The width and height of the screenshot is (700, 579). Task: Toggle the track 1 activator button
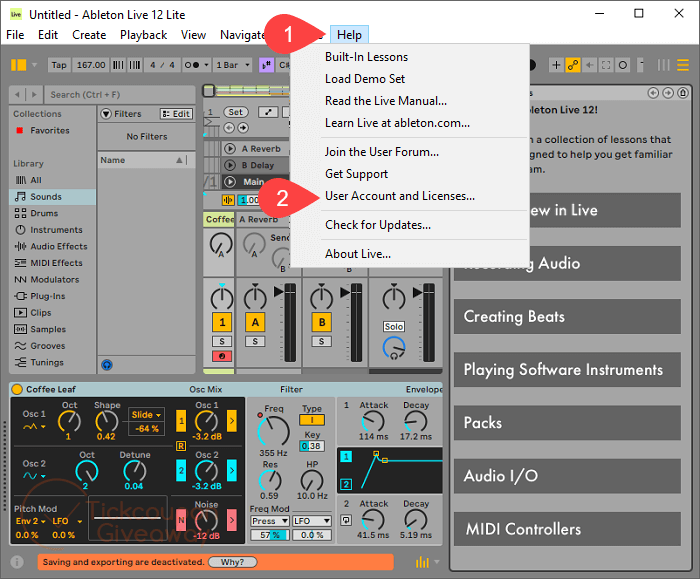click(x=222, y=322)
